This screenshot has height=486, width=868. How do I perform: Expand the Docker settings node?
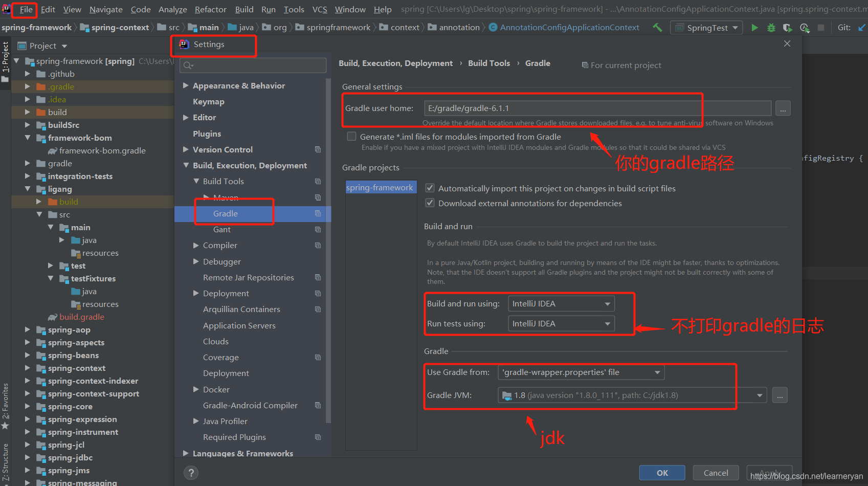coord(196,390)
